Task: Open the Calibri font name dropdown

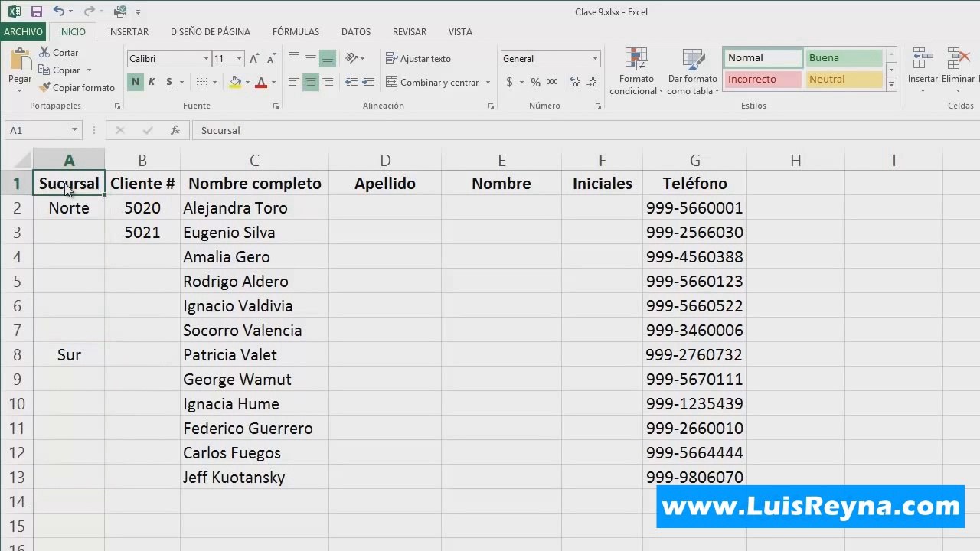Action: click(206, 59)
